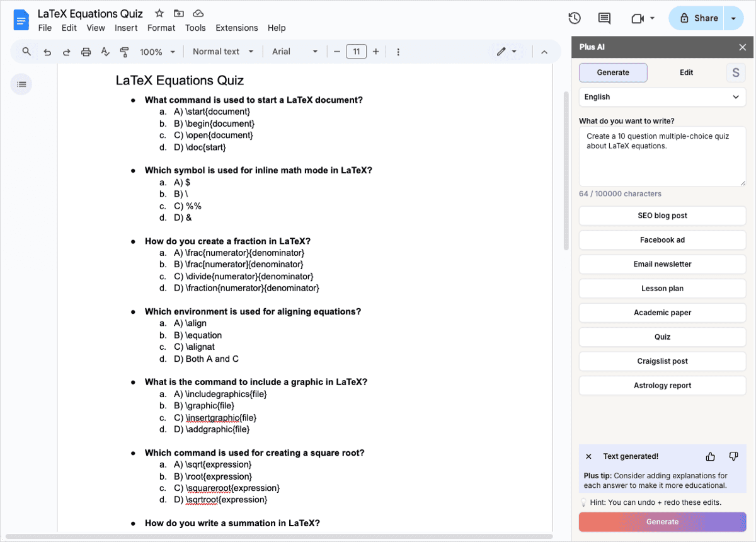
Task: Click the undo arrow in toolbar
Action: [x=47, y=52]
